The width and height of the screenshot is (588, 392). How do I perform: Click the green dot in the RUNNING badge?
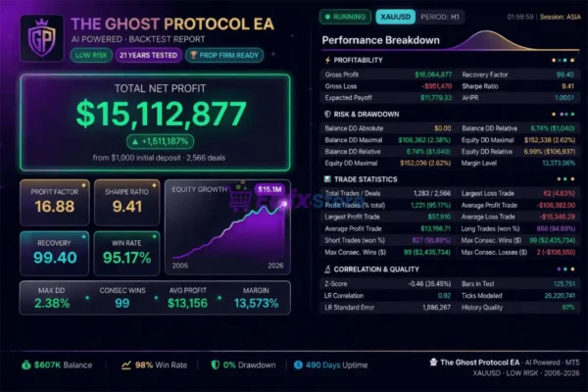tap(327, 17)
